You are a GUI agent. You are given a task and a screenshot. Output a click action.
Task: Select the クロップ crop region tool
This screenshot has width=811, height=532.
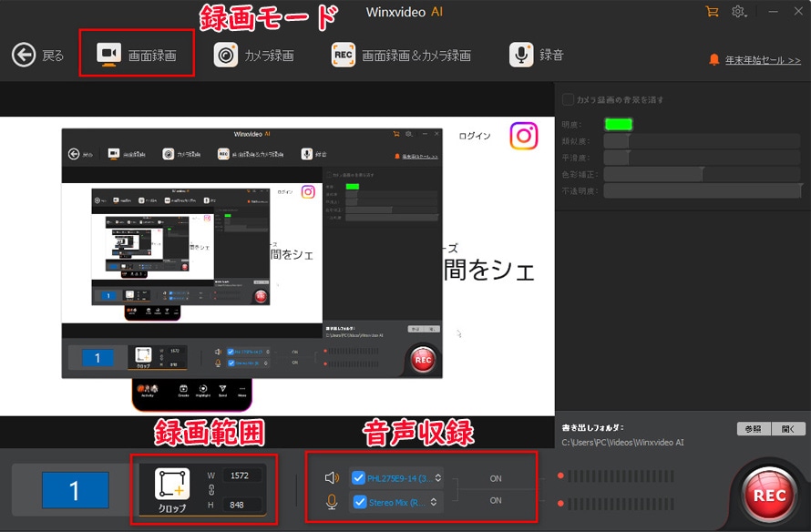tap(171, 488)
